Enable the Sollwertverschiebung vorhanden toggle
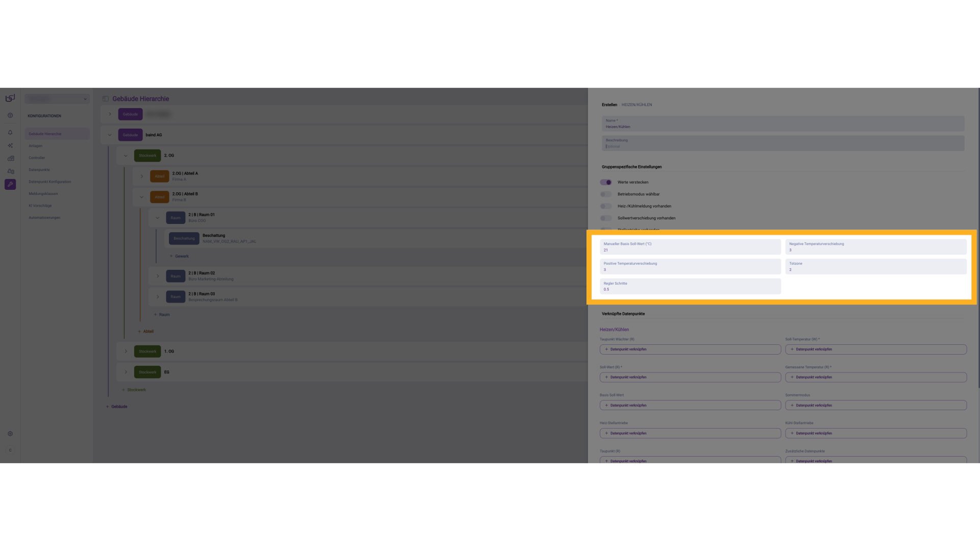This screenshot has height=551, width=980. pyautogui.click(x=606, y=218)
